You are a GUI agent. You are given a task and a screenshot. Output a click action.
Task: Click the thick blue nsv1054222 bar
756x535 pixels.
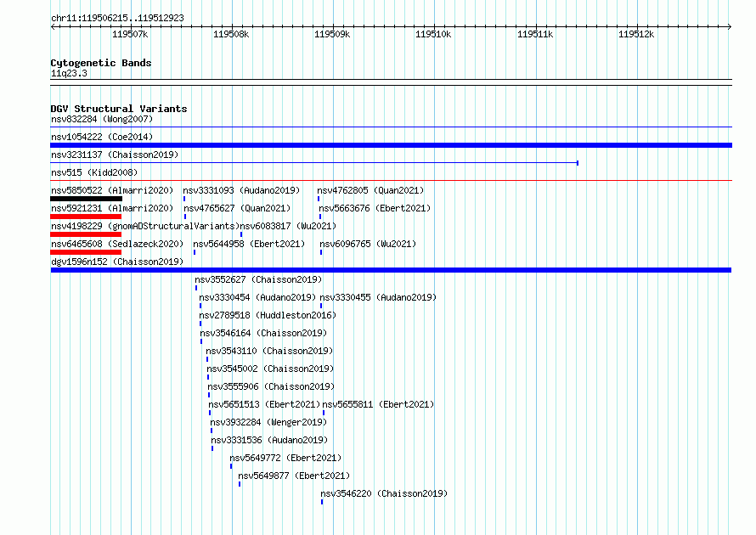click(391, 145)
